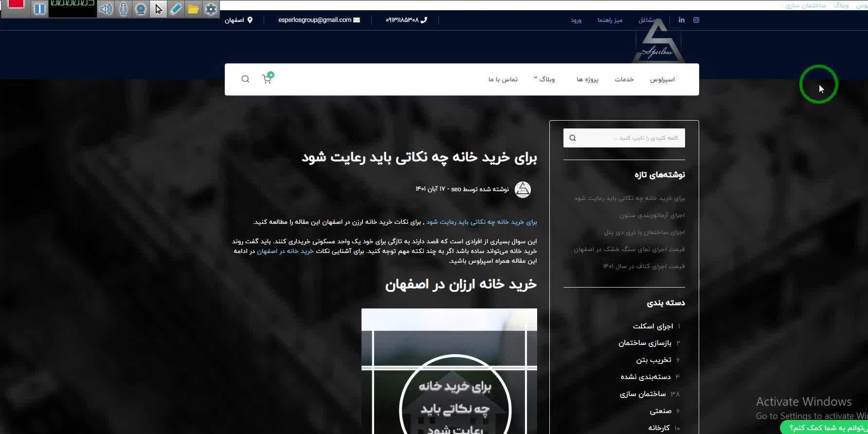868x434 pixels.
Task: Follow the خرید خانه در اصفهان inline link
Action: 285,251
